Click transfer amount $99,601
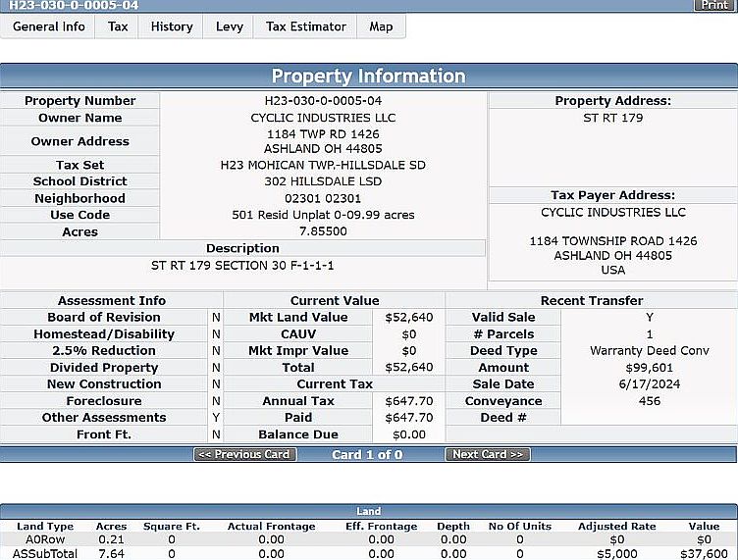Screen dimensions: 738x560 [649, 368]
